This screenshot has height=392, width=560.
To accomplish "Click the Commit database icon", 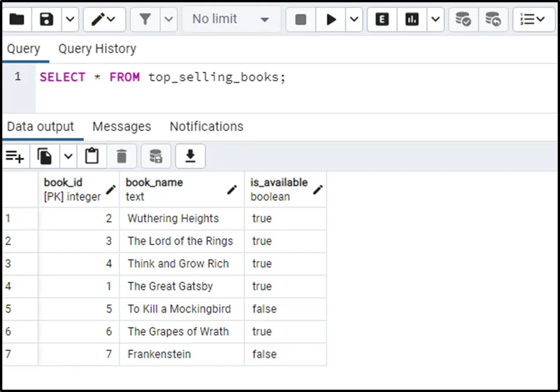I will tap(463, 20).
